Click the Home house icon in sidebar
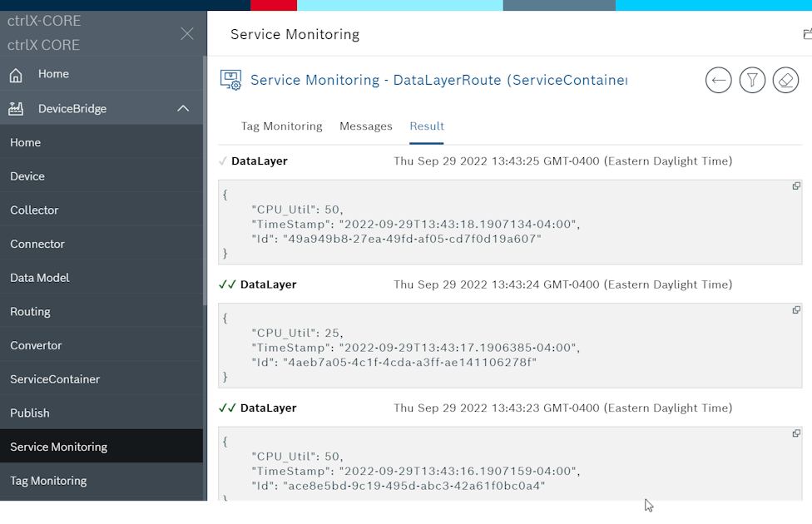Viewport: 812px width, 524px height. pos(16,75)
